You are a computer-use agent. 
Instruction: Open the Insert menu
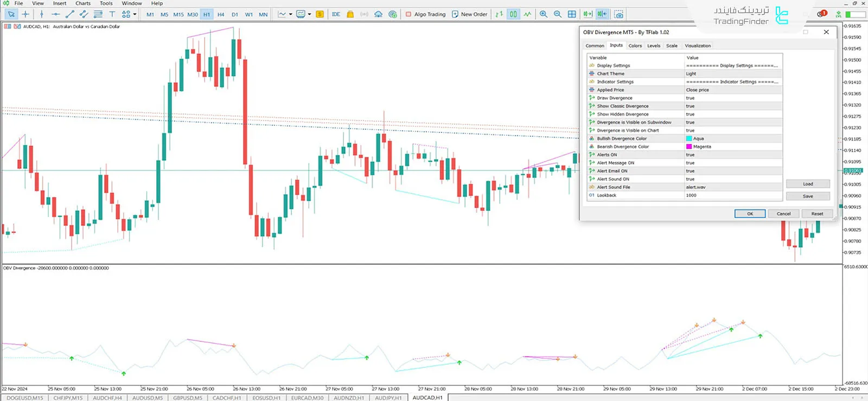pyautogui.click(x=60, y=3)
